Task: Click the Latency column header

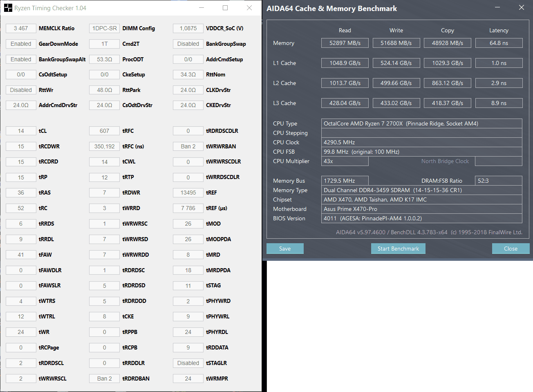Action: 499,30
